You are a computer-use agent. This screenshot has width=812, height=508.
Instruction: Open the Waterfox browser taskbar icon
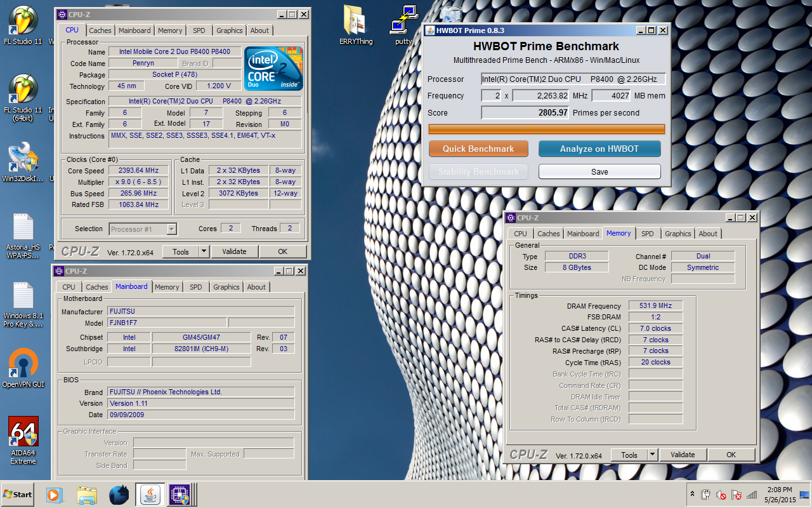[x=119, y=495]
